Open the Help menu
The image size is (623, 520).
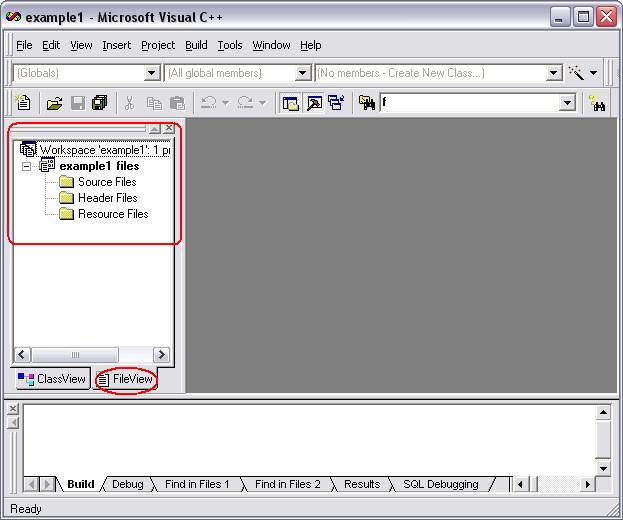310,45
